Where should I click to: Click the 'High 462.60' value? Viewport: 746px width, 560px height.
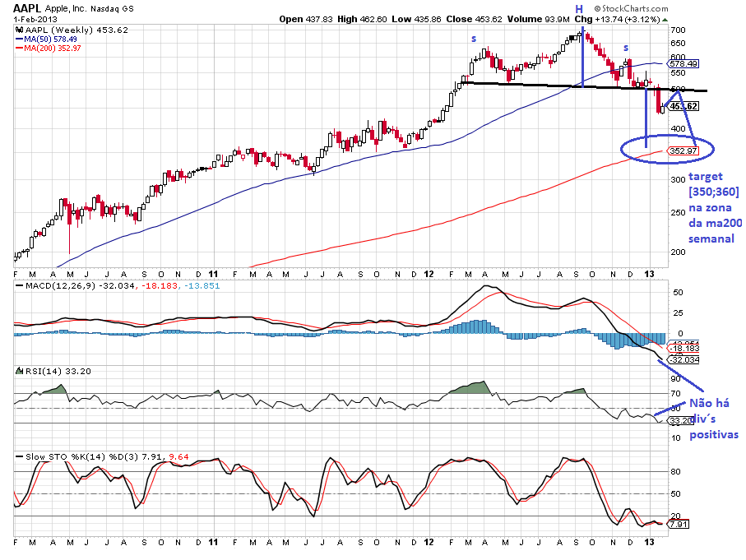point(362,19)
